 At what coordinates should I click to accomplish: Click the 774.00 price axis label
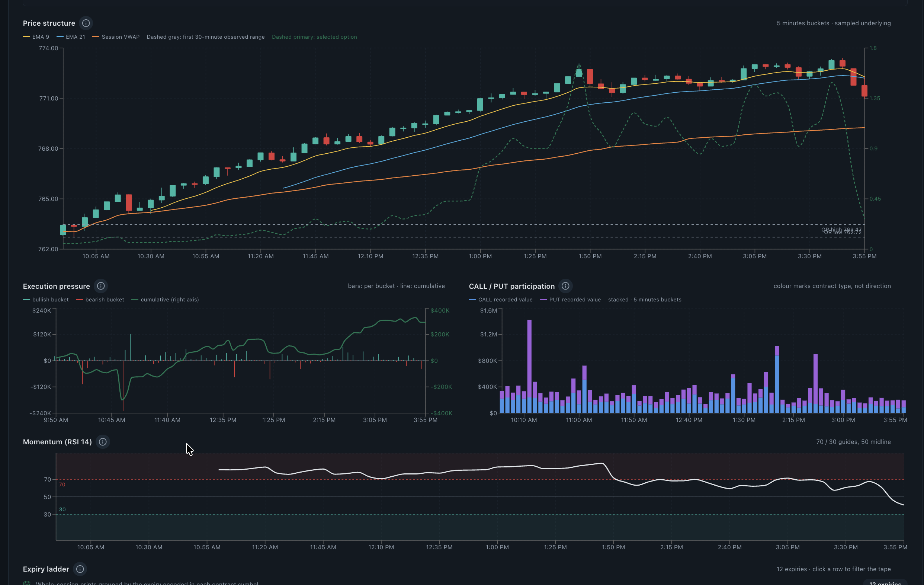coord(48,48)
